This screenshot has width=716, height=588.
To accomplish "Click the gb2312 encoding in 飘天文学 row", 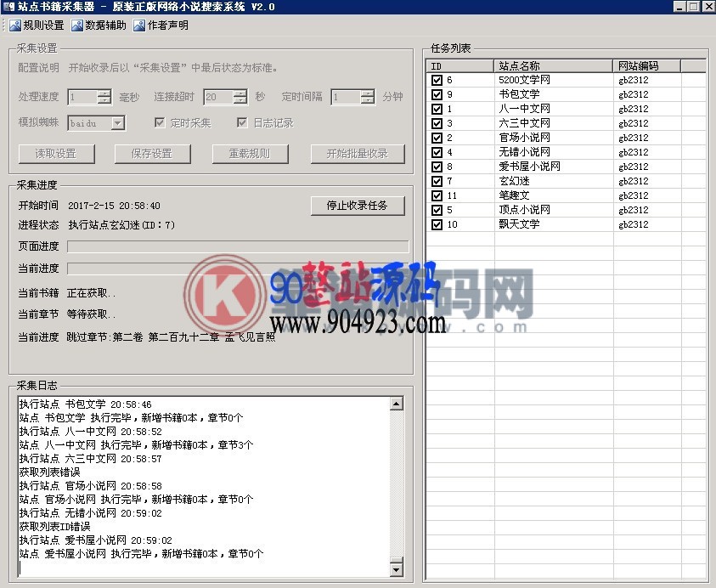I will 634,225.
